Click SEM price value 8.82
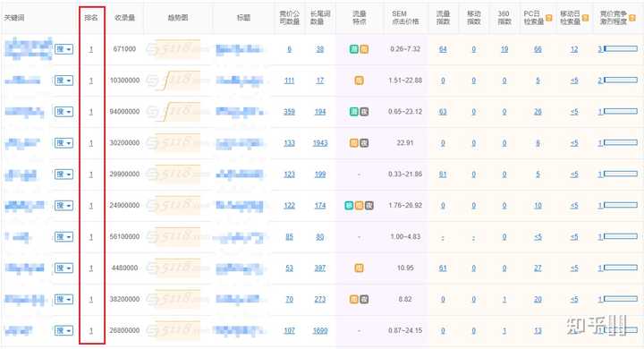 (x=405, y=299)
